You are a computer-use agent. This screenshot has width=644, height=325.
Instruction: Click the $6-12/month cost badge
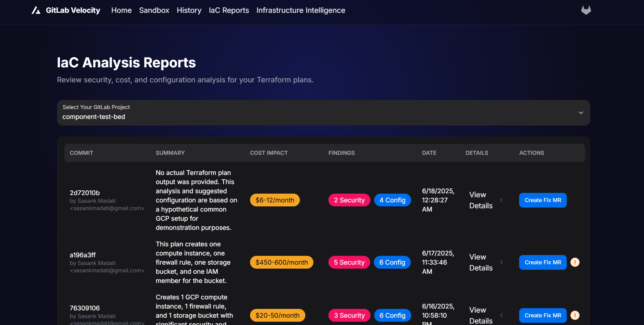275,200
